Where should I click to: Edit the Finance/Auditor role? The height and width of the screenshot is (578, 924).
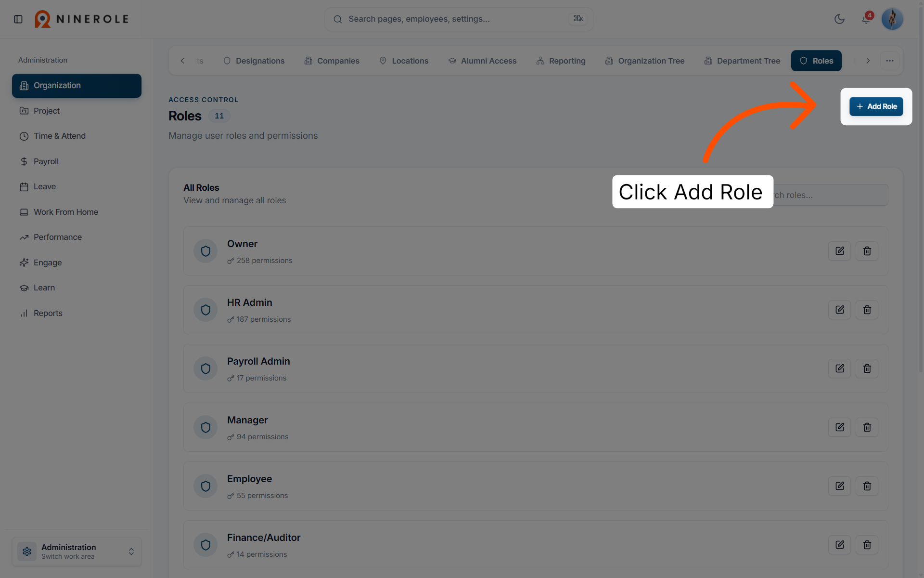pyautogui.click(x=840, y=545)
